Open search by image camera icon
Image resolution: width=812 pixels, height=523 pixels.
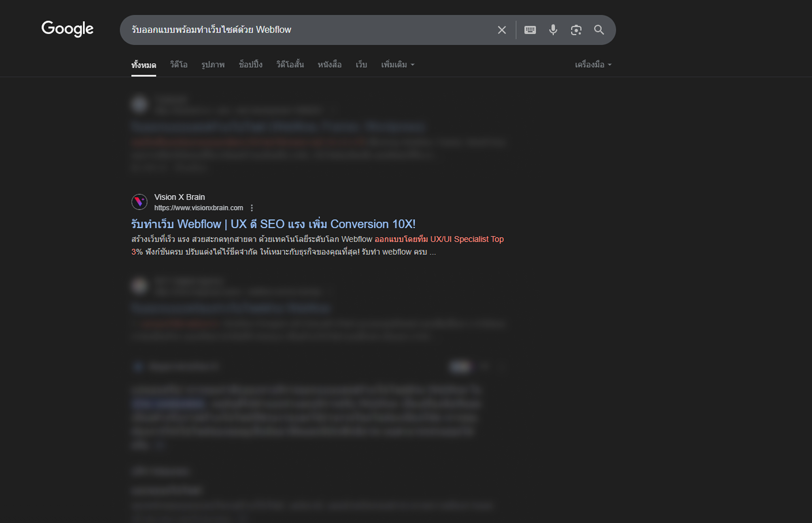(576, 30)
